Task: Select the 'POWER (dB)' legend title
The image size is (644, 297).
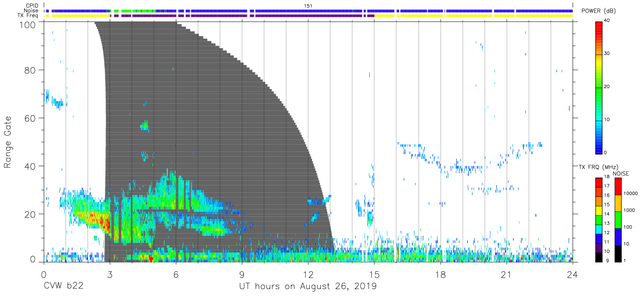Action: (x=599, y=11)
